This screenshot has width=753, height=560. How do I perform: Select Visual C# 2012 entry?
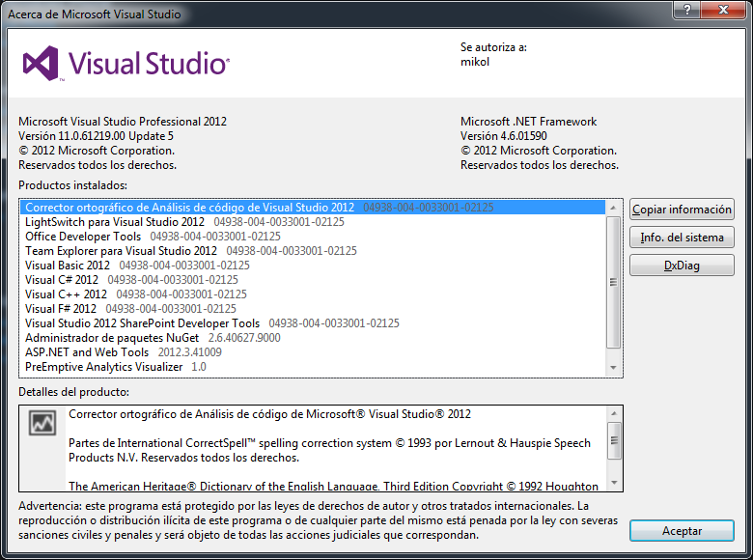pyautogui.click(x=313, y=280)
